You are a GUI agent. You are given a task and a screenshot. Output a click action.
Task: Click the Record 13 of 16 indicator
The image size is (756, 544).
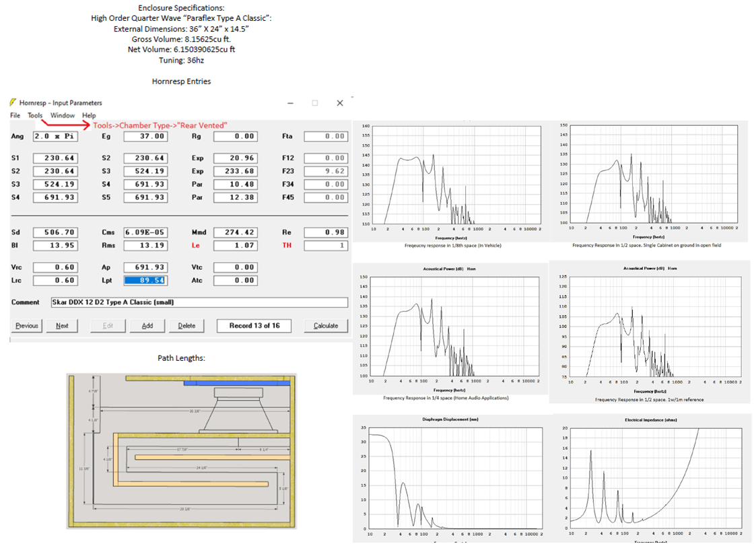pos(254,326)
